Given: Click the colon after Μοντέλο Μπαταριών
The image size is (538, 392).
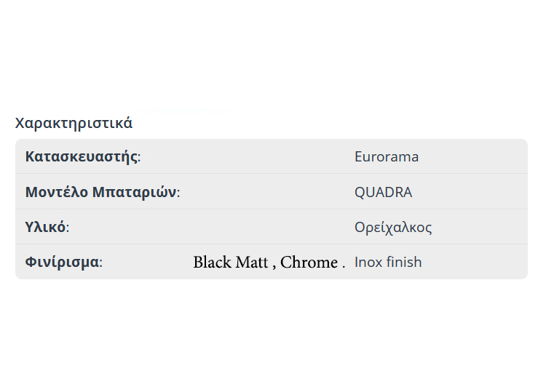Looking at the screenshot, I should [178, 193].
